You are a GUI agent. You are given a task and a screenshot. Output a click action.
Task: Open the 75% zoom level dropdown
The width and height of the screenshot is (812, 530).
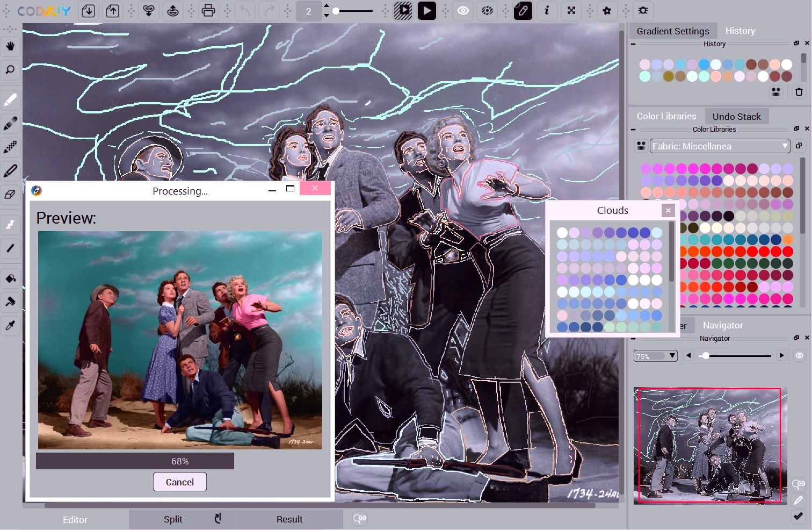click(x=656, y=356)
